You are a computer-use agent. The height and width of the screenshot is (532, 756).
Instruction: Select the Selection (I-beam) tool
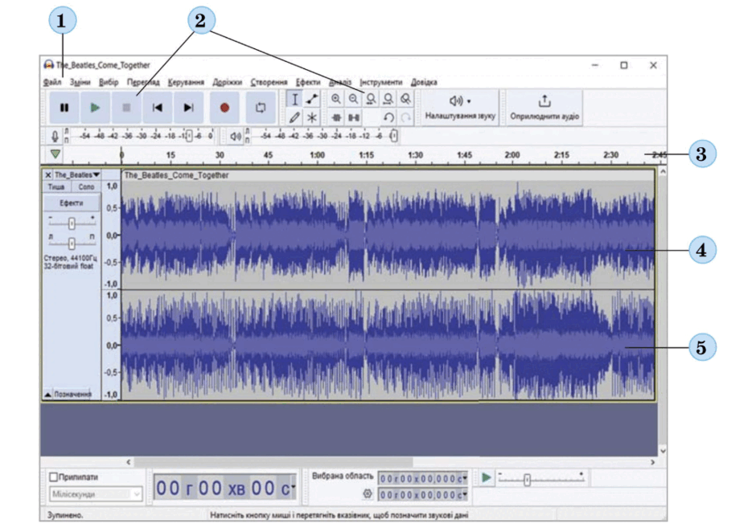(294, 100)
